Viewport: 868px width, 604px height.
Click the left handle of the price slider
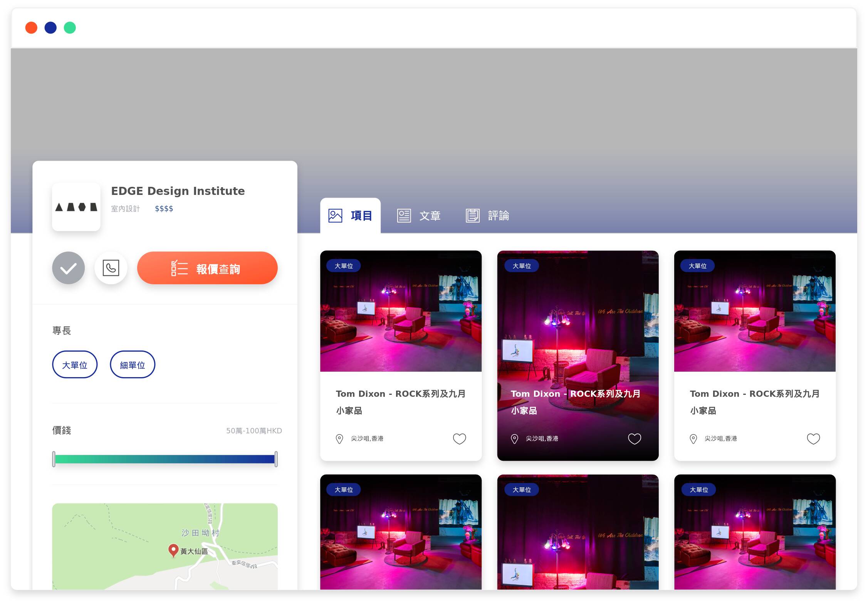(54, 459)
